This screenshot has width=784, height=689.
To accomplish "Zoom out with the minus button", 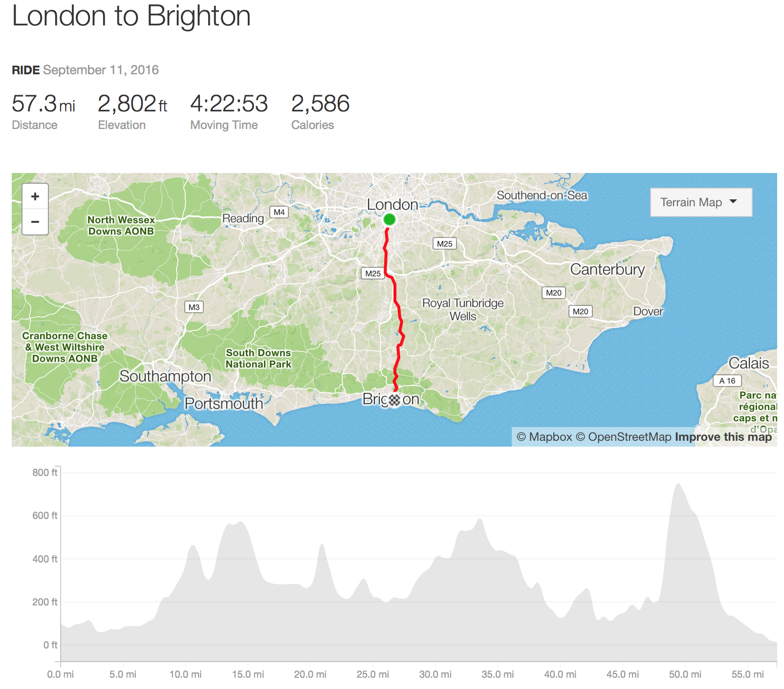I will pos(35,222).
